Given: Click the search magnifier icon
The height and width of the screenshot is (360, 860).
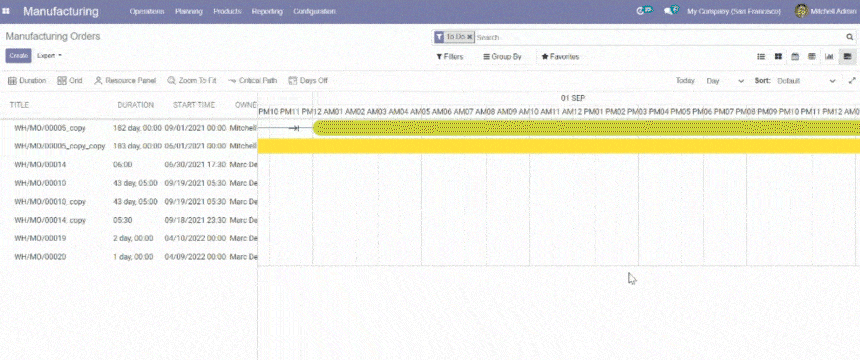Looking at the screenshot, I should (850, 37).
